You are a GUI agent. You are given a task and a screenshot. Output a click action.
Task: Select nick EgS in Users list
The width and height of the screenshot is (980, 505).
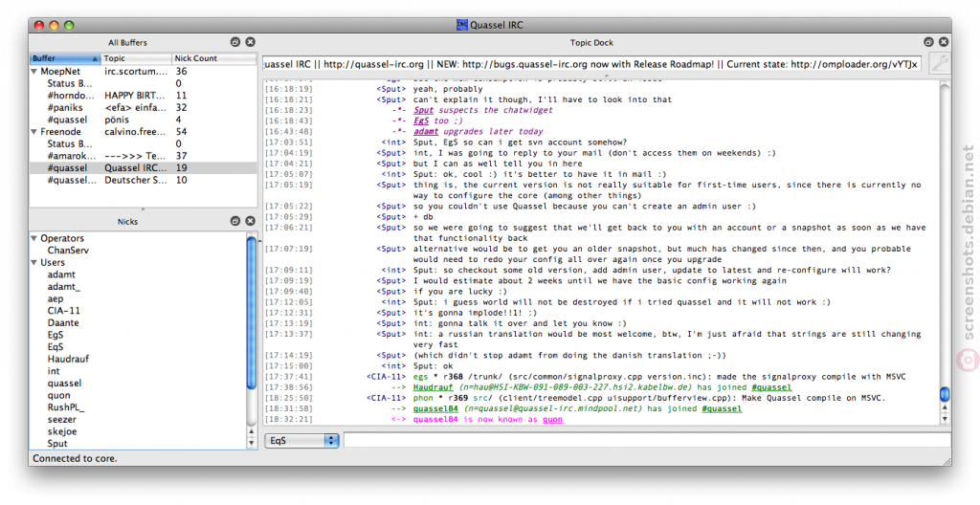coord(55,335)
